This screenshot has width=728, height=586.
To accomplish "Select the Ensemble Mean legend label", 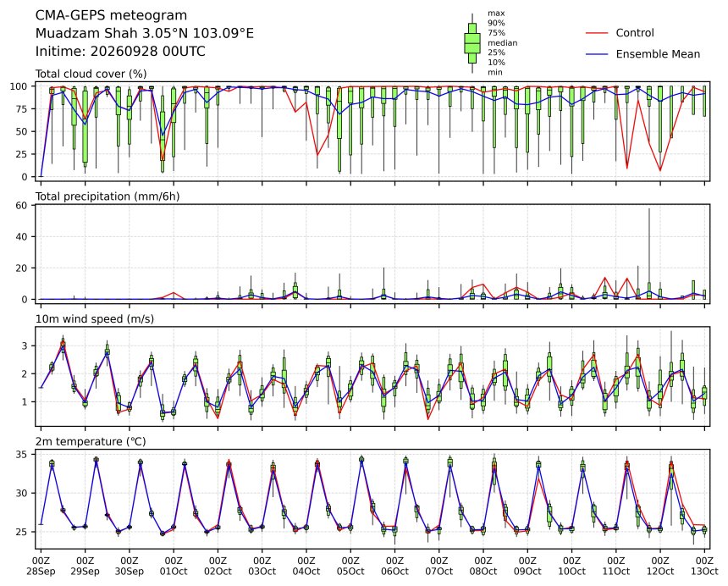I will click(658, 54).
